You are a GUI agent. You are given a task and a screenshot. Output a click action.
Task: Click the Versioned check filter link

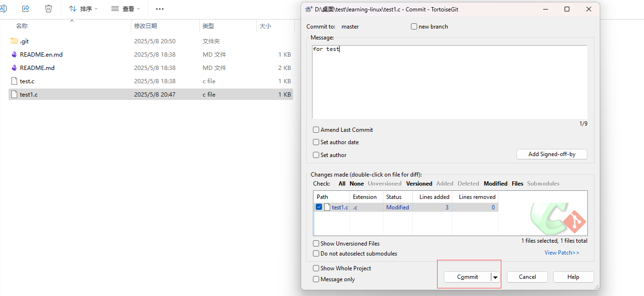419,184
